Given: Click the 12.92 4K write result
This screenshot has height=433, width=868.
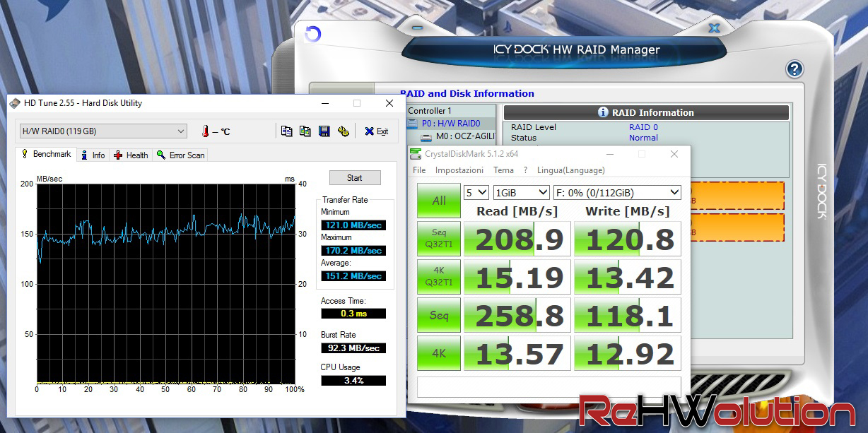Looking at the screenshot, I should [628, 353].
